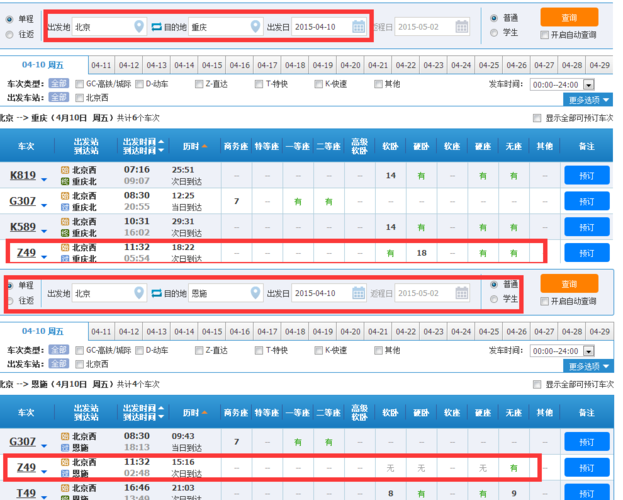This screenshot has width=623, height=500.
Task: Select 往返 radio in top search panel
Action: pyautogui.click(x=9, y=35)
